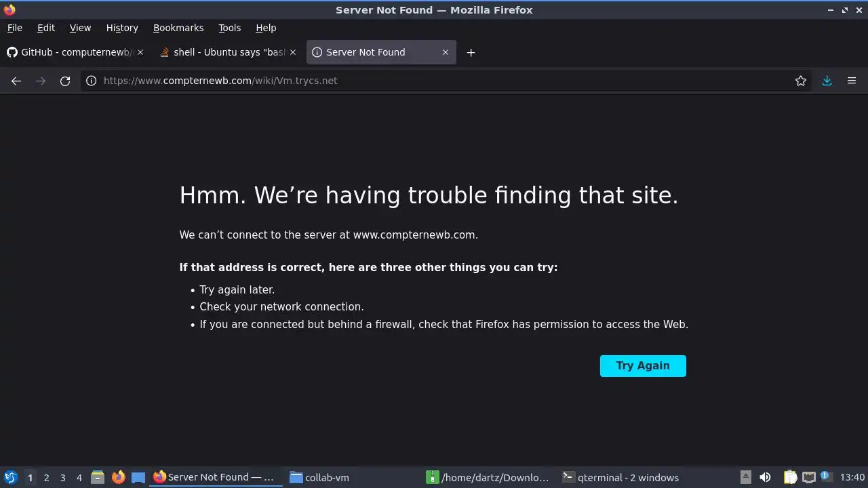Expand the system tray hidden icons arrow

(745, 477)
